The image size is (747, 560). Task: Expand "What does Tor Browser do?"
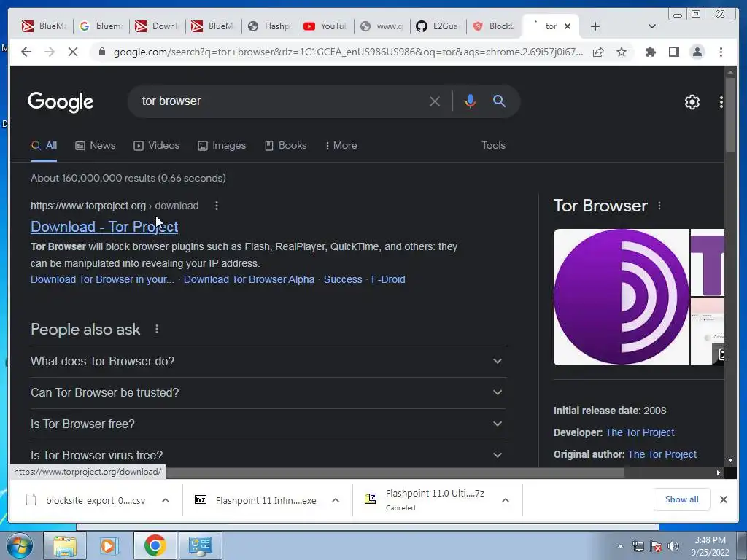[268, 362]
